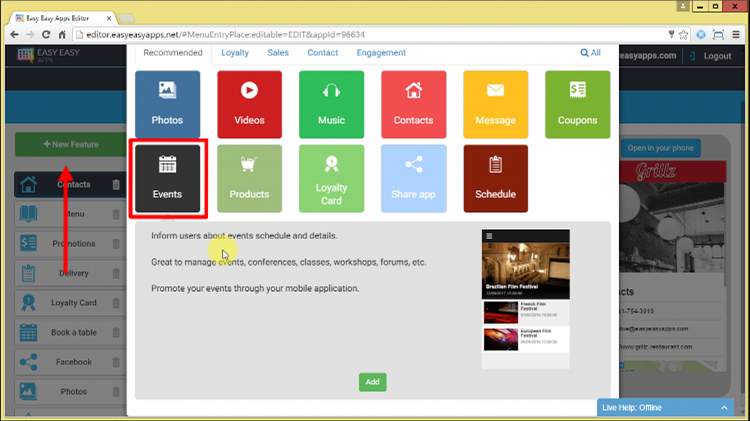Viewport: 750px width, 421px height.
Task: Select the Schedule feature tile
Action: coord(495,179)
